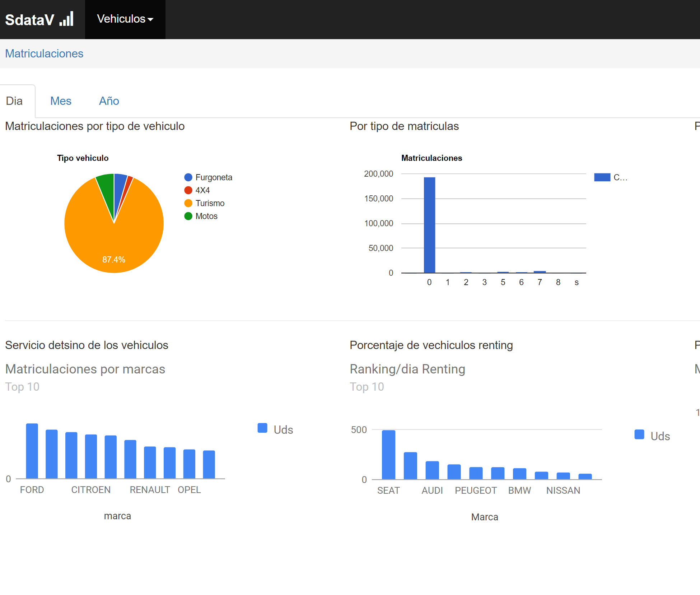
Task: Click the small bar for category 7
Action: click(x=540, y=272)
